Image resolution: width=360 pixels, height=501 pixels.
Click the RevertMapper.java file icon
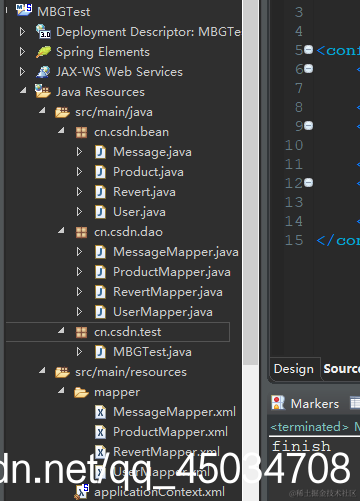pyautogui.click(x=100, y=292)
